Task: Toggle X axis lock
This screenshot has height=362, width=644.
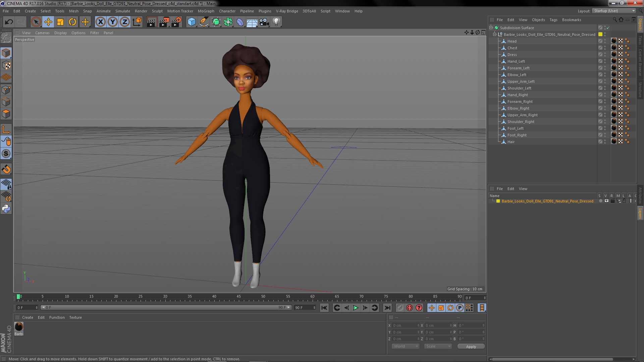Action: click(x=100, y=22)
